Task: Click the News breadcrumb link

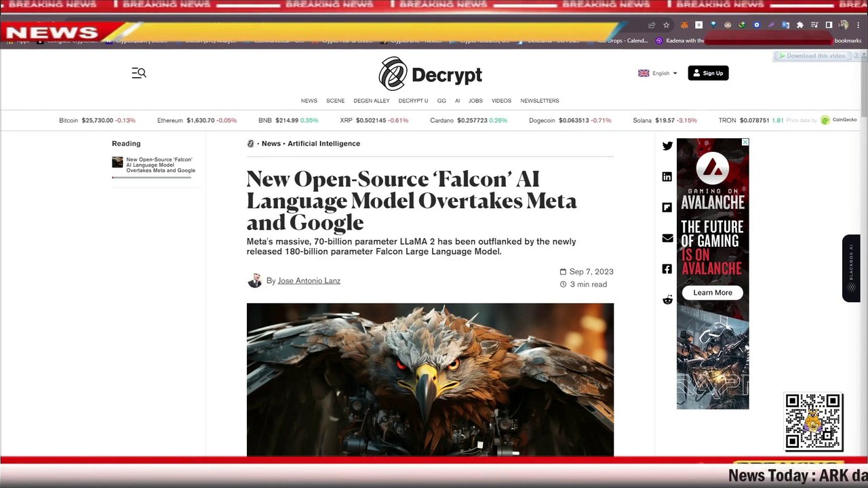Action: (271, 144)
